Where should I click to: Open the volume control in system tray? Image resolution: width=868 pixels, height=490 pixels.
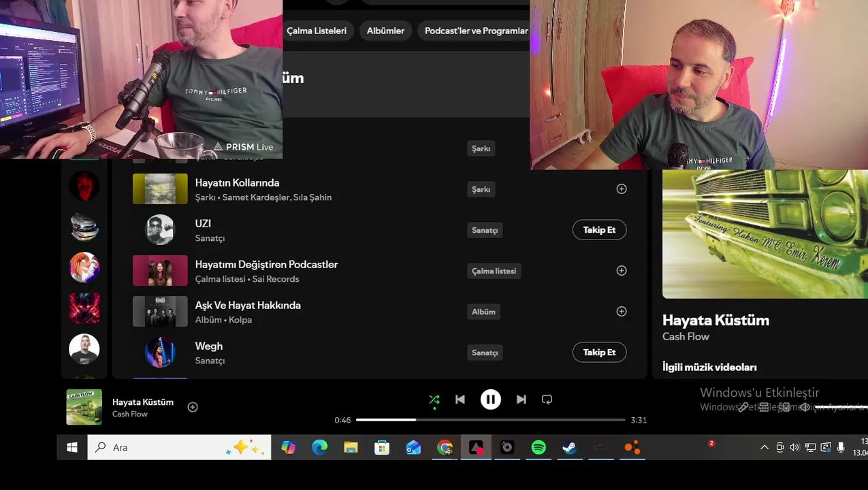click(x=794, y=447)
